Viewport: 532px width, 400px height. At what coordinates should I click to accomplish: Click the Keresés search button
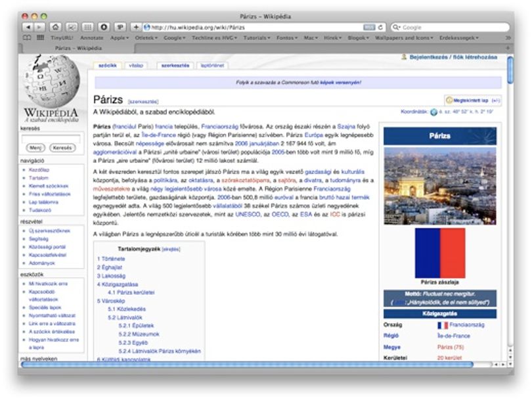coord(62,148)
